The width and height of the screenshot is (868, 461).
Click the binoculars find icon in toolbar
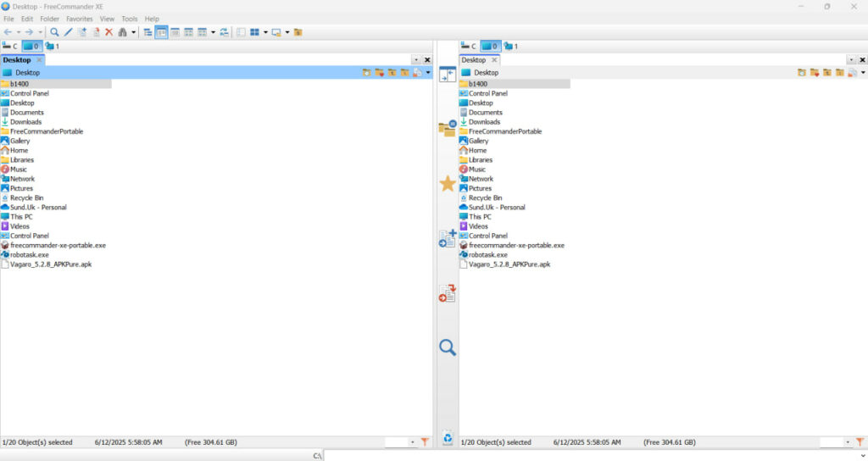click(x=123, y=32)
